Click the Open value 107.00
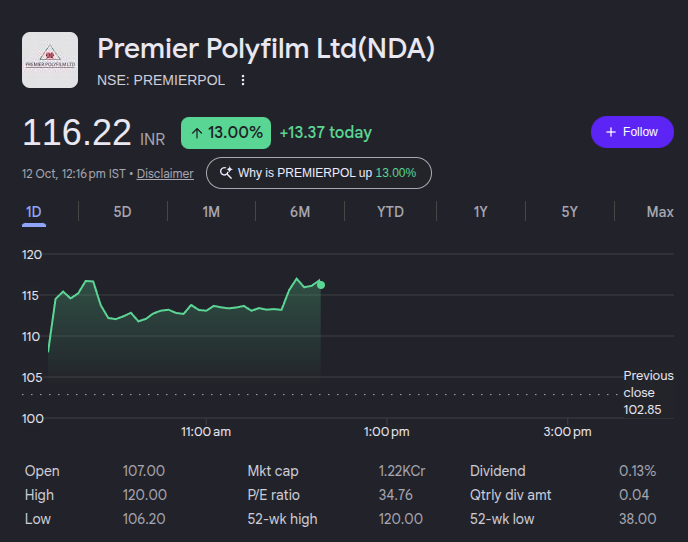 click(143, 471)
